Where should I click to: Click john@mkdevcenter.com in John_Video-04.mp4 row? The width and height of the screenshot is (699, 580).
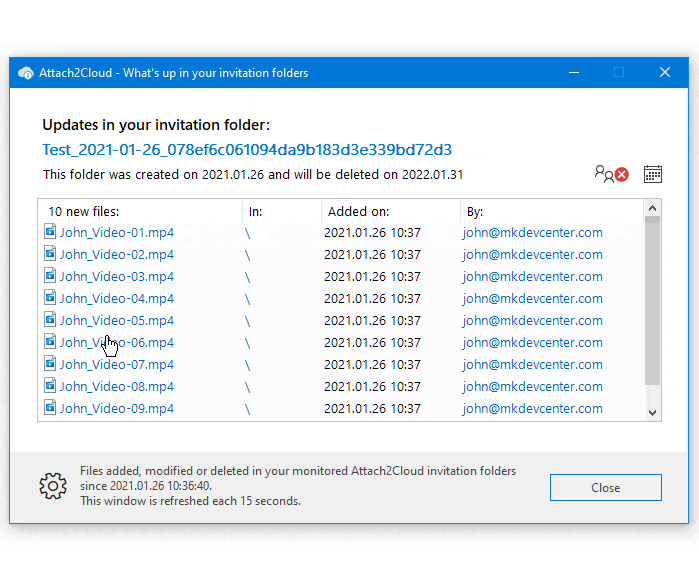(532, 298)
